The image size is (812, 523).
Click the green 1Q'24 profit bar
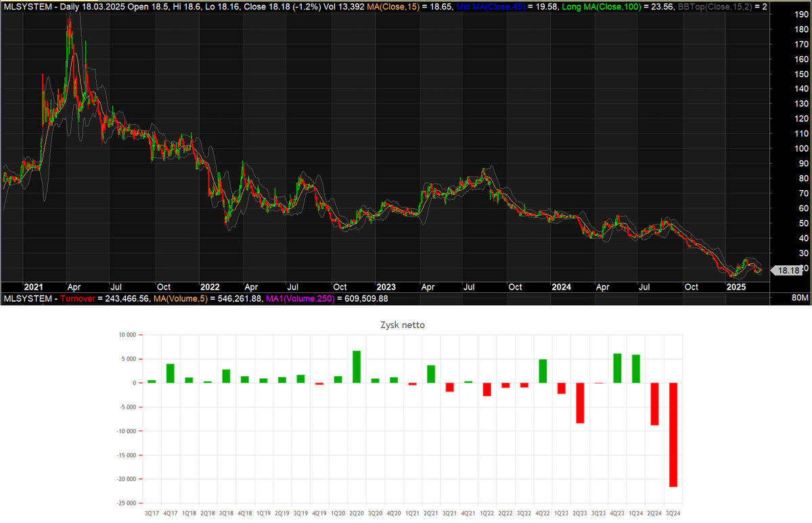pyautogui.click(x=635, y=369)
